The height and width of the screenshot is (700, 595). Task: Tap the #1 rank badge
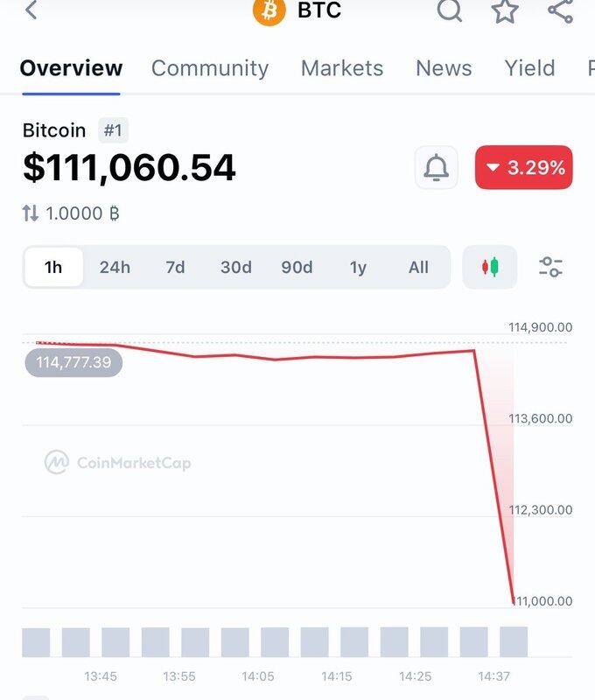point(113,130)
